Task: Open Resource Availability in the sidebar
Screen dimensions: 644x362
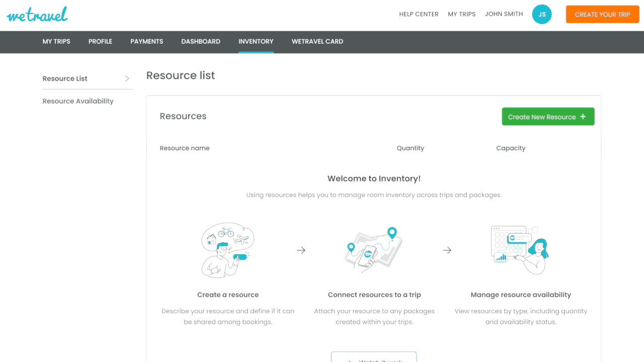Action: (x=77, y=101)
